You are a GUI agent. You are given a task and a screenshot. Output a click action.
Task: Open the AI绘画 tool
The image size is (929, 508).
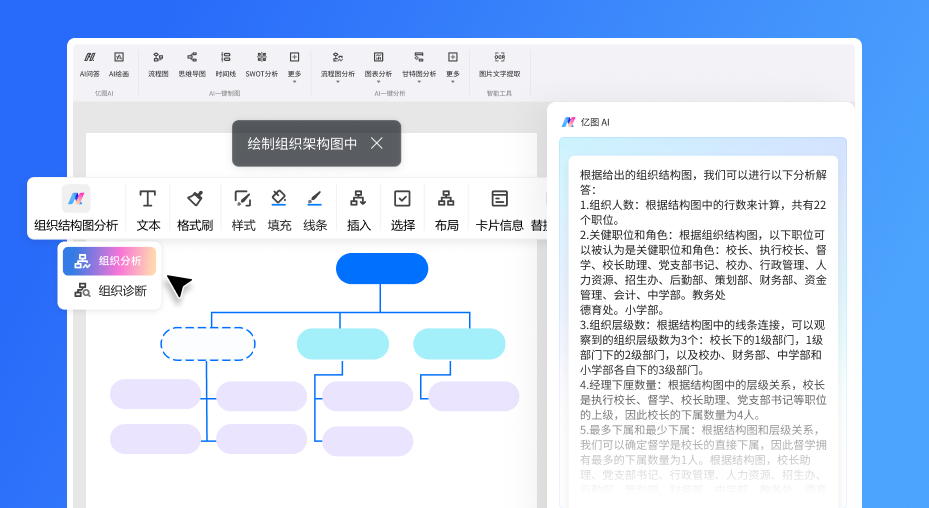coord(118,65)
